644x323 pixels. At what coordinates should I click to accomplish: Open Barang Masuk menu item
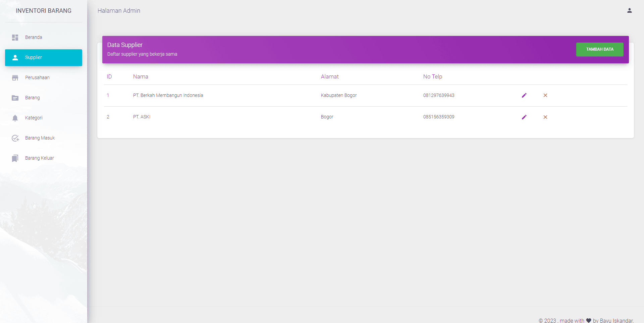(x=44, y=138)
